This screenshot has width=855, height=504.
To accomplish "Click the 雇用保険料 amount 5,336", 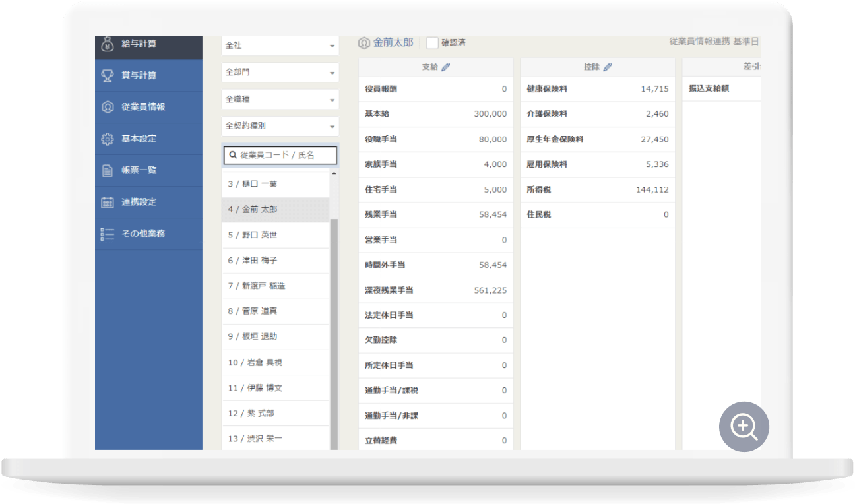I will (x=657, y=164).
